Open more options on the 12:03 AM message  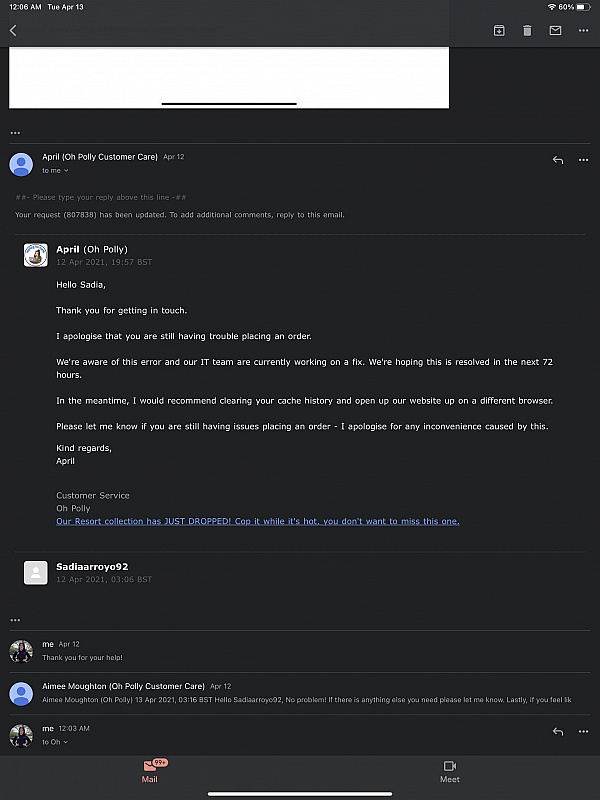(x=583, y=732)
